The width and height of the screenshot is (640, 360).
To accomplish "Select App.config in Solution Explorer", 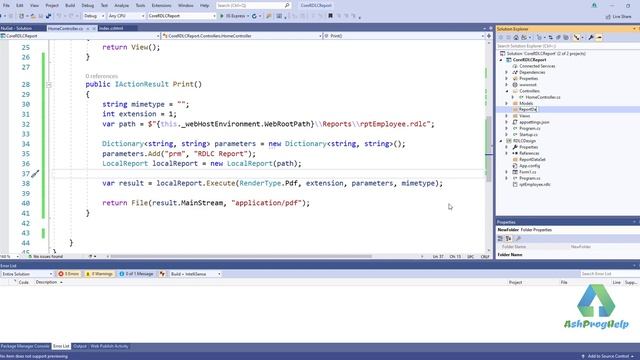I will point(529,166).
